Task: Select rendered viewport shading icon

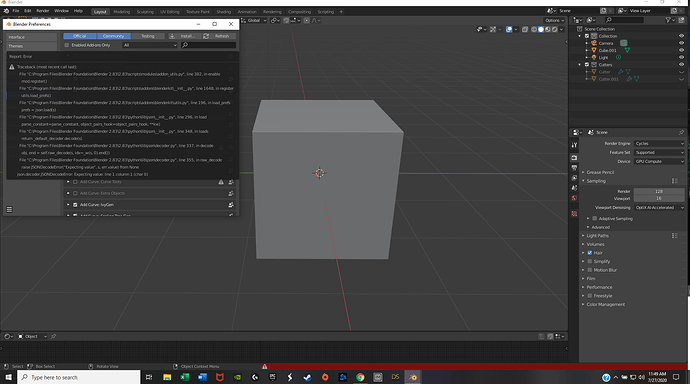Action: coord(554,29)
